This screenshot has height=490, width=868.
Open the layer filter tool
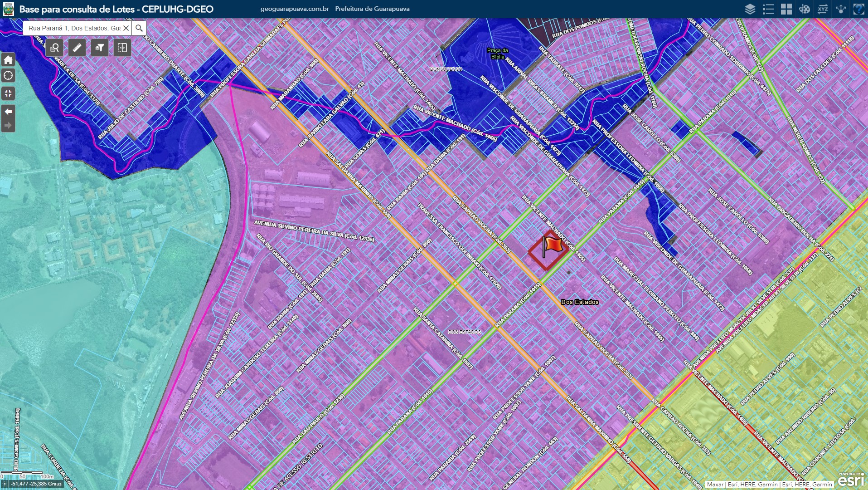[x=100, y=48]
